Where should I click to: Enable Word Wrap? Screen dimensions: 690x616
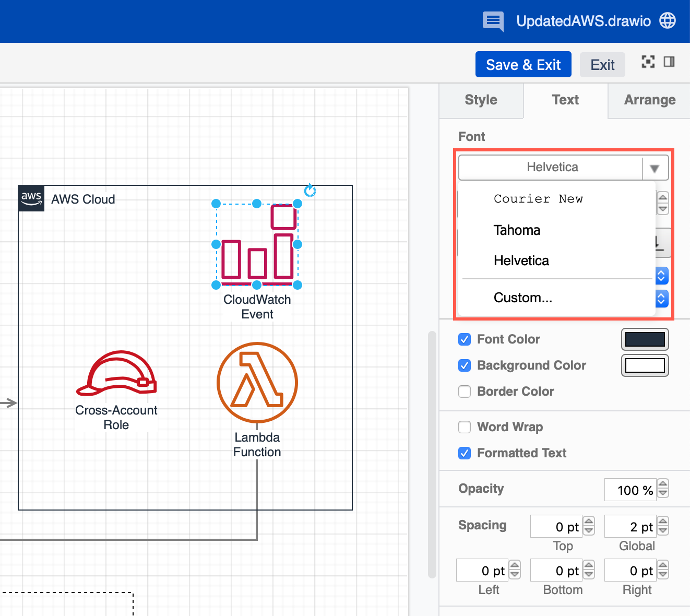click(465, 427)
